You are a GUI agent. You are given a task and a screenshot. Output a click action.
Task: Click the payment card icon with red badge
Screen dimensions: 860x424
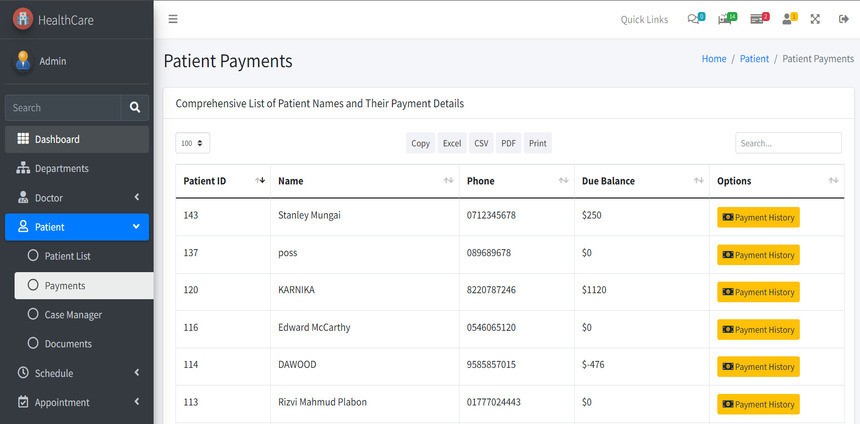pyautogui.click(x=759, y=19)
